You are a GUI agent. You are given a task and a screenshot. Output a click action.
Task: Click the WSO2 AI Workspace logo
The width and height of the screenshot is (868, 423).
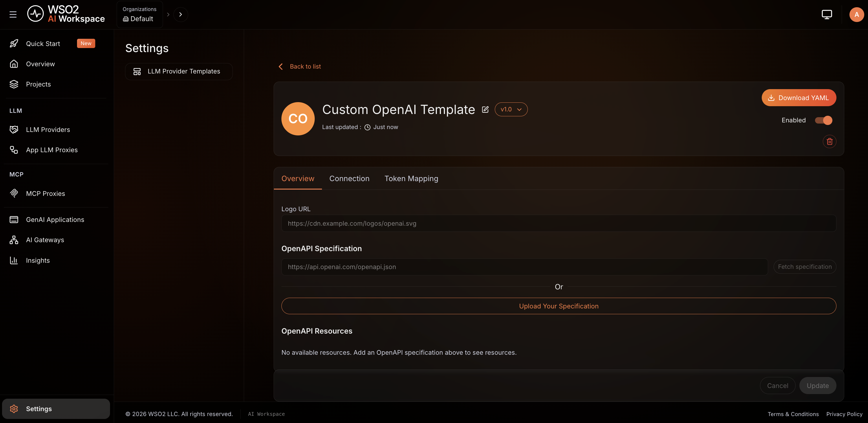coord(66,14)
